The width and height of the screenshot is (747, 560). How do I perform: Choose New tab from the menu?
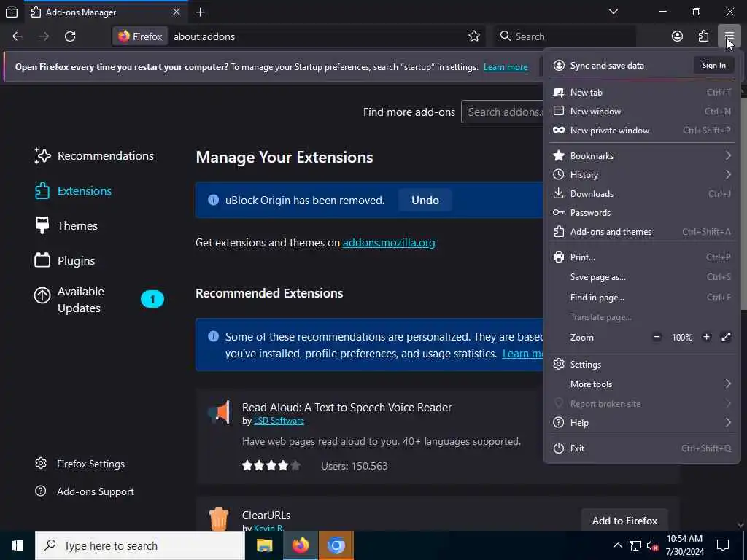tap(642, 93)
